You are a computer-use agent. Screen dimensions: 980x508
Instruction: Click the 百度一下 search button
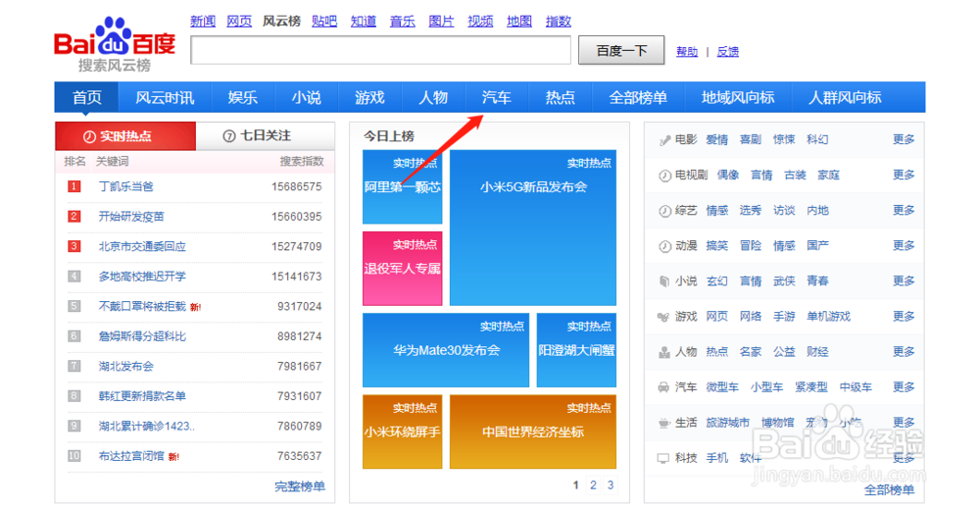point(621,51)
